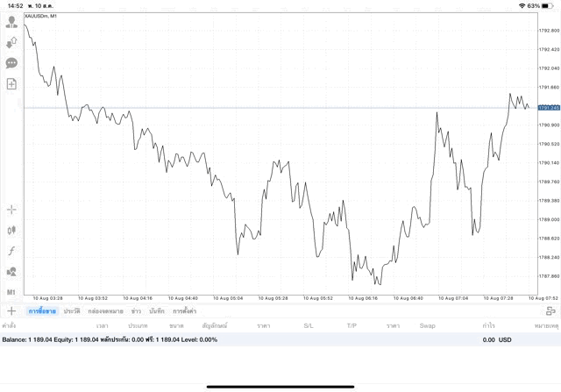The height and width of the screenshot is (392, 561).
Task: Open the accounts profile icon
Action: [11, 22]
